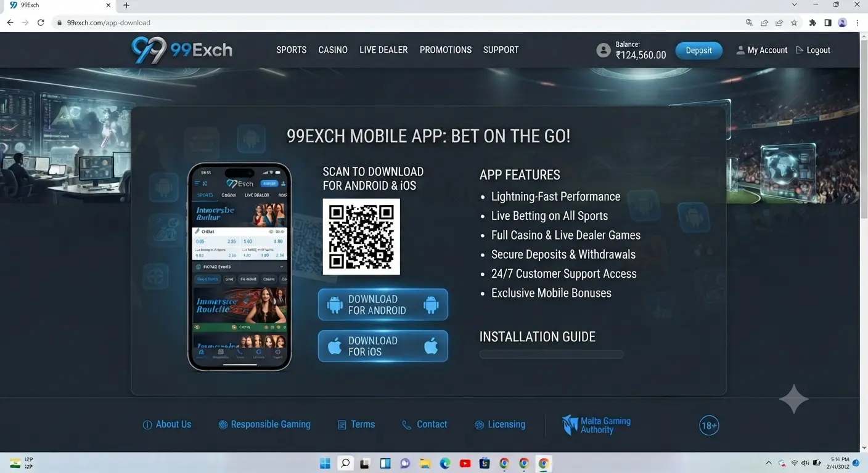Click the translate icon in the address bar
The image size is (868, 473).
[749, 23]
